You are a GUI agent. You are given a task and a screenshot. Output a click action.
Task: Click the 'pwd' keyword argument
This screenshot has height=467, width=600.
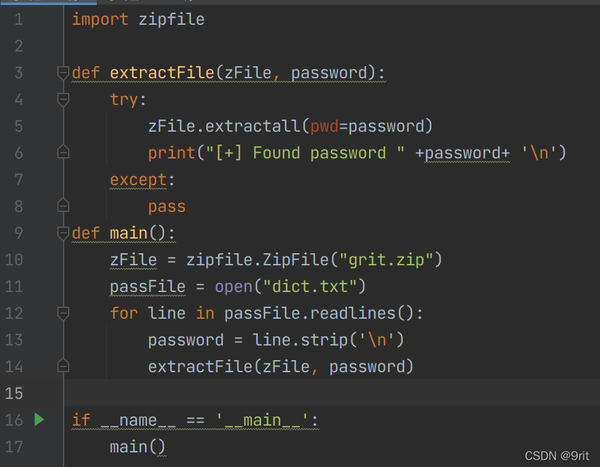pyautogui.click(x=324, y=126)
